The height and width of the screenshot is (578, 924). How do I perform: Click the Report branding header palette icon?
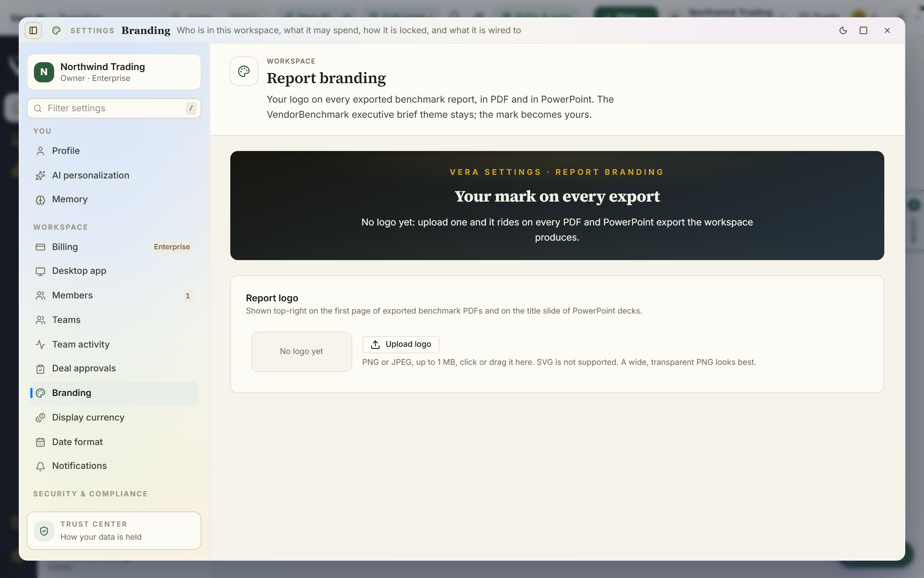pyautogui.click(x=244, y=71)
